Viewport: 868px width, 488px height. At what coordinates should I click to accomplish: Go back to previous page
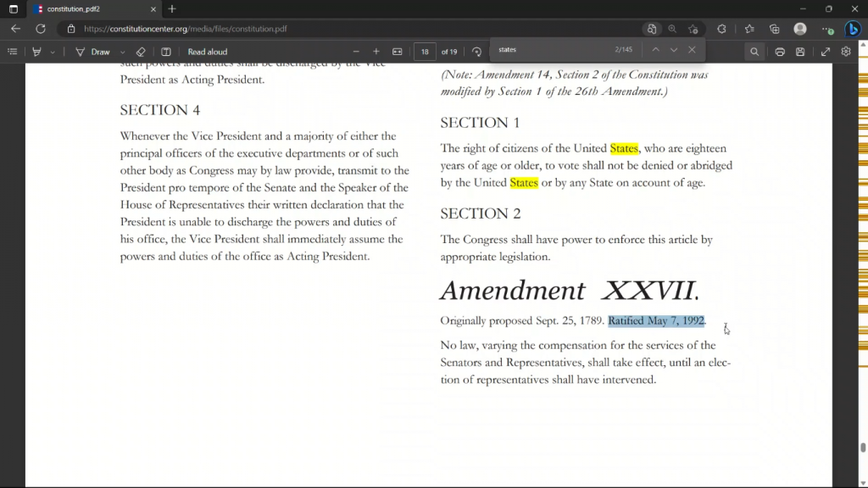(15, 29)
